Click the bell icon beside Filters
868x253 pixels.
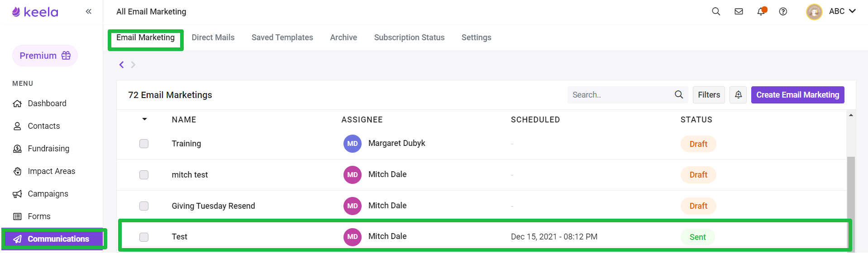point(738,95)
